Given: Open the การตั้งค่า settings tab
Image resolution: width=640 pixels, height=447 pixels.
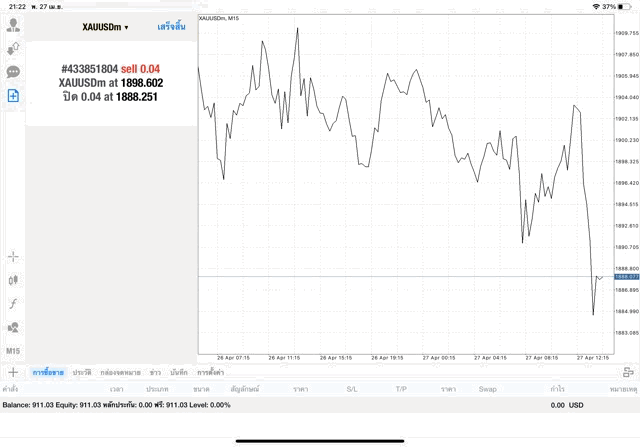Looking at the screenshot, I should (211, 372).
